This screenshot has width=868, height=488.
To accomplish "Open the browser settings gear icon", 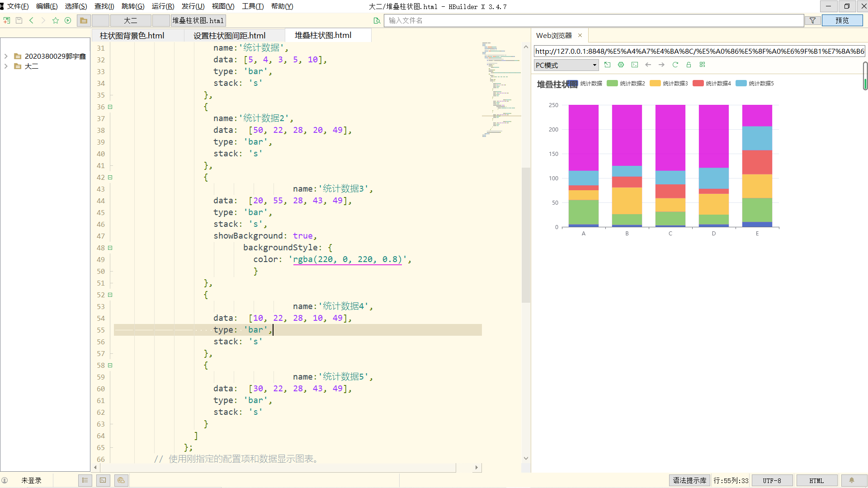I will (x=621, y=65).
